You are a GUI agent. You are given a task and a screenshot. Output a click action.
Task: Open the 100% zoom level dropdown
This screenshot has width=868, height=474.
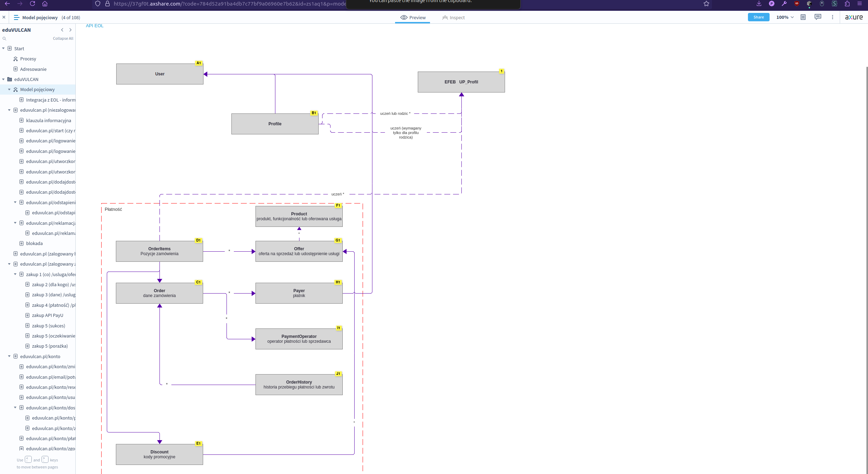[785, 17]
